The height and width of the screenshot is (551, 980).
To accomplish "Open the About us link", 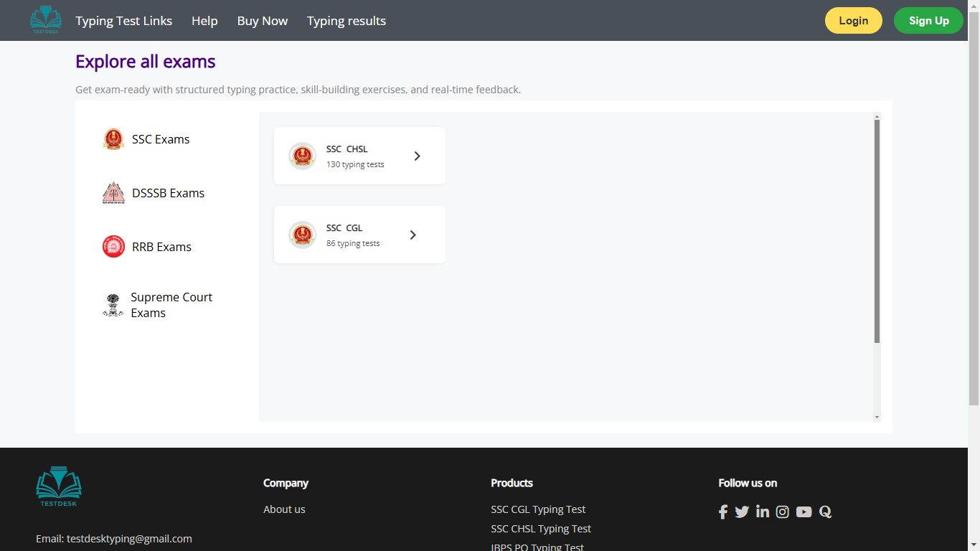I will pyautogui.click(x=284, y=509).
